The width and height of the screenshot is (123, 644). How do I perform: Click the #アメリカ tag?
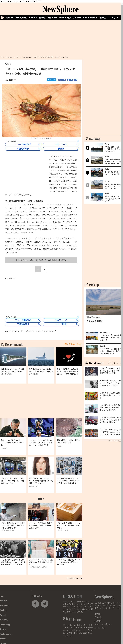point(15,331)
